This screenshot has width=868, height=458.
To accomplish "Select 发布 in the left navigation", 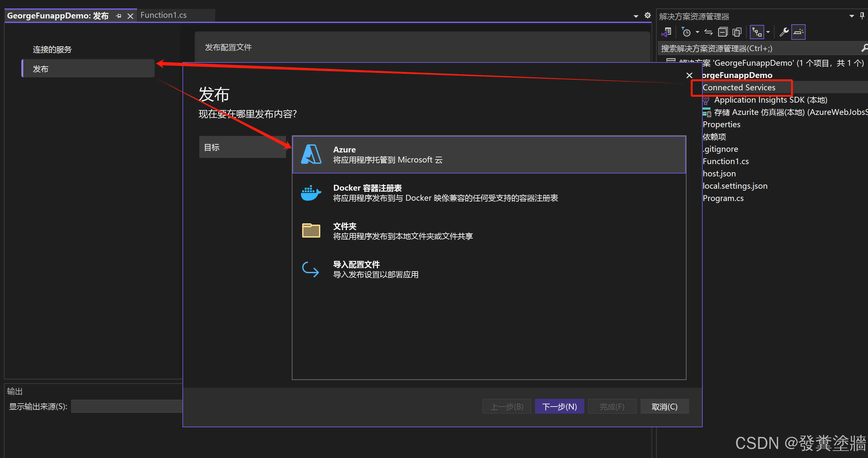I will tap(88, 69).
